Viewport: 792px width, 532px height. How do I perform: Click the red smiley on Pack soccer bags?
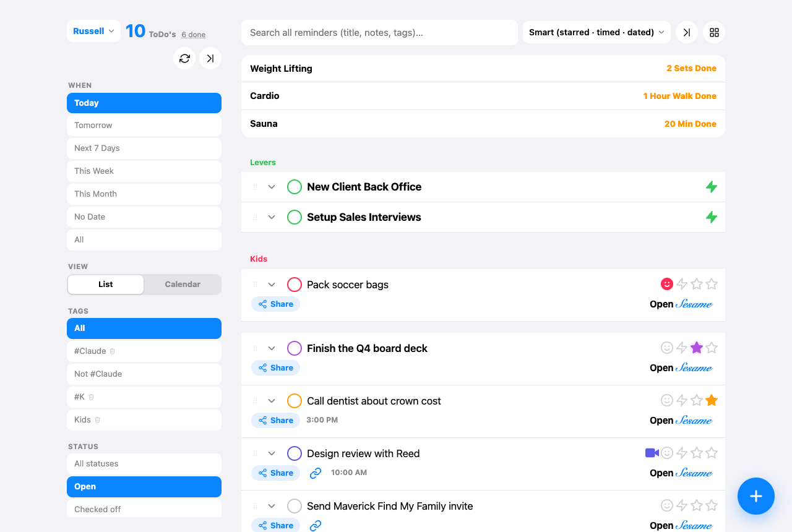(667, 284)
